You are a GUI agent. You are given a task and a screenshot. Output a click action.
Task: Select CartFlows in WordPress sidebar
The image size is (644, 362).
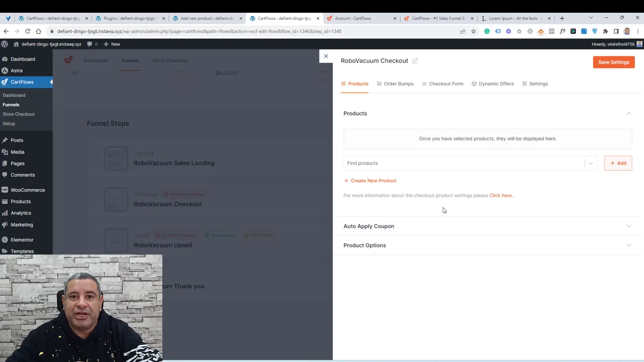click(22, 82)
